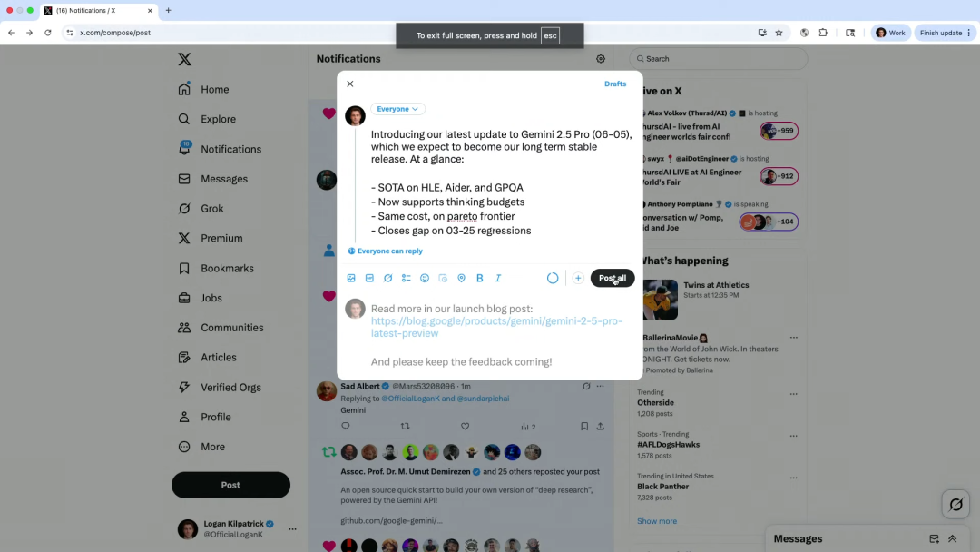Screen dimensions: 980x552
Task: Open notification settings gear
Action: [x=601, y=59]
